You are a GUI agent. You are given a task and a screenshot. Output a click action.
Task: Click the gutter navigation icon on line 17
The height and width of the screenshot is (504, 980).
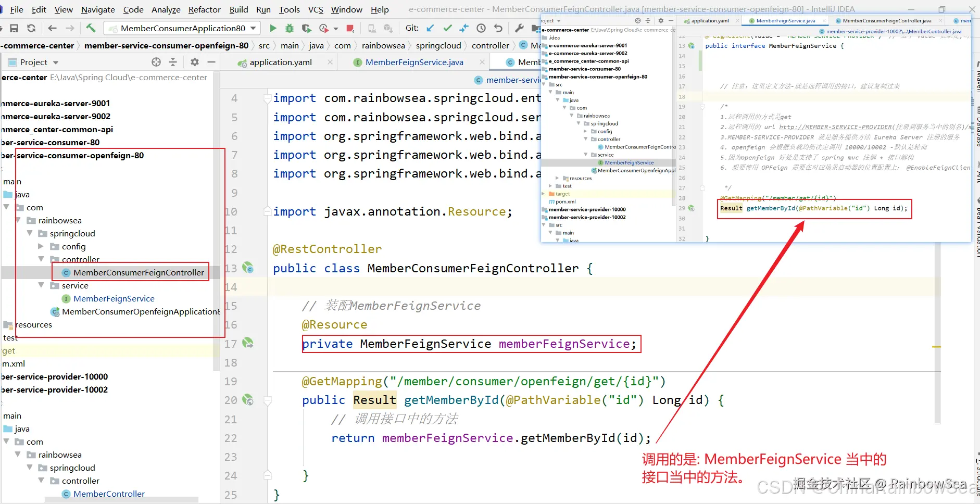pos(248,343)
